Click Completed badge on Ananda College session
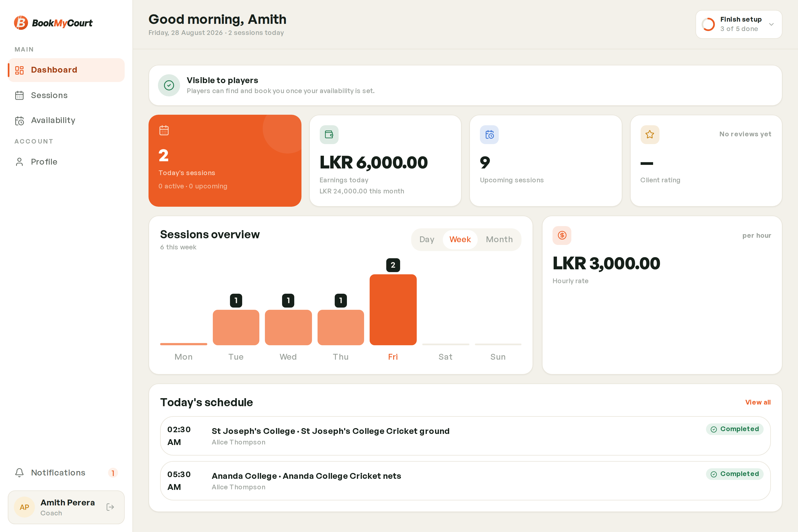 pyautogui.click(x=735, y=474)
